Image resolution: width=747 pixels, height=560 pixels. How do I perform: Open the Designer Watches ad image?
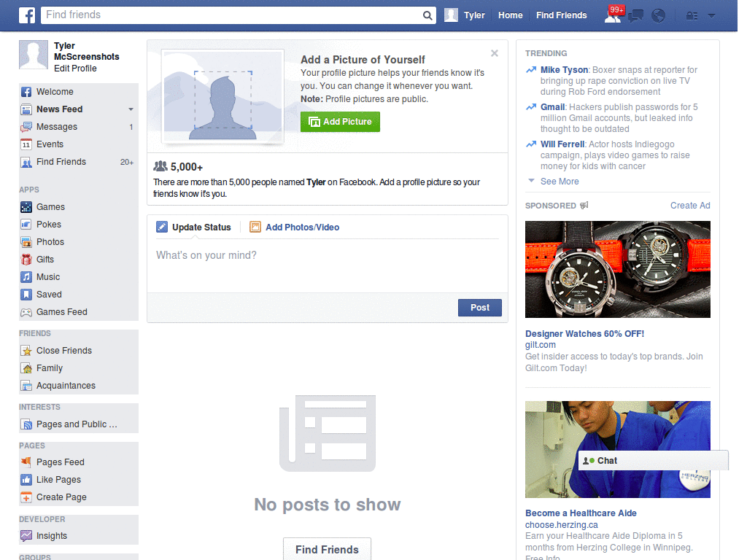click(617, 270)
